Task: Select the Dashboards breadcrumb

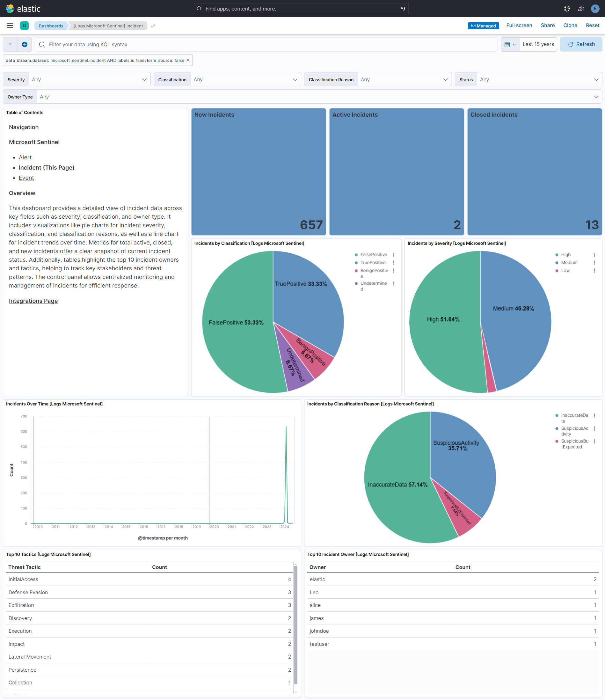Action: click(51, 26)
